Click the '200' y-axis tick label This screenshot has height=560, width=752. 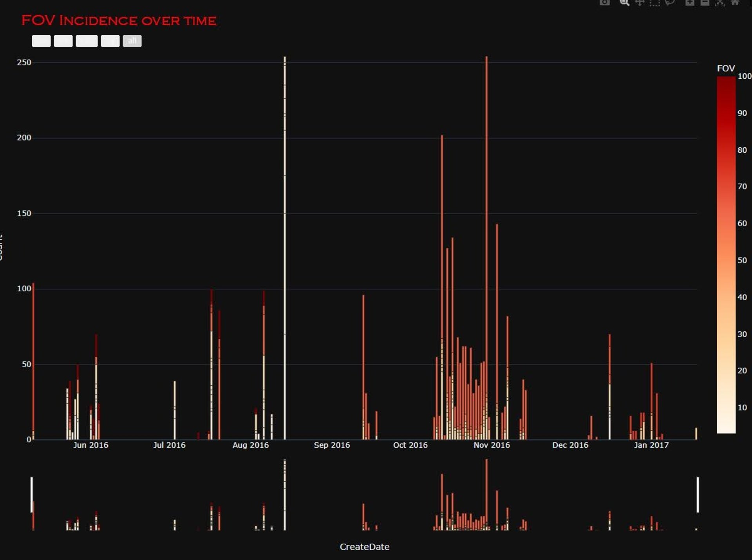click(24, 137)
